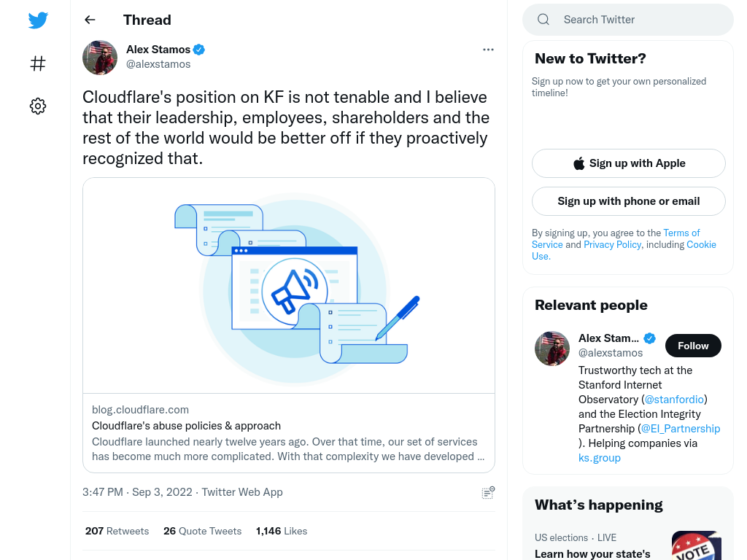747x560 pixels.
Task: View the 207 Retweets list
Action: coord(117,531)
